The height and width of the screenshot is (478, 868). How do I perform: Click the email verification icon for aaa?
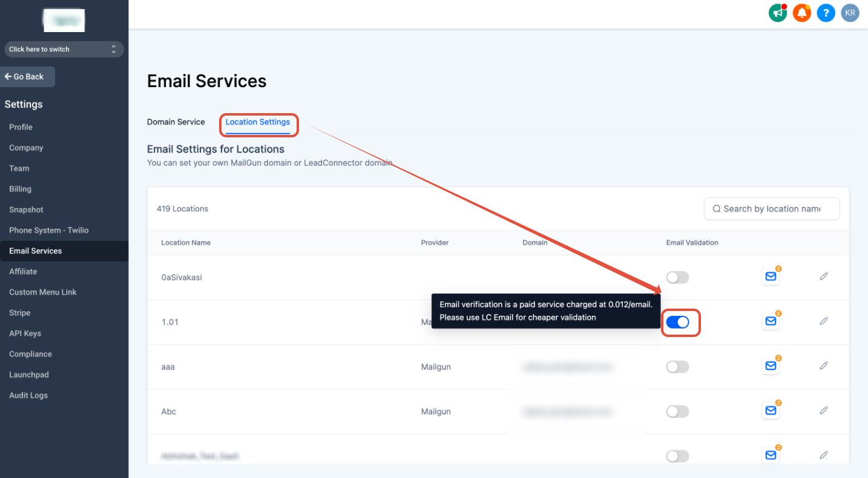coord(771,365)
